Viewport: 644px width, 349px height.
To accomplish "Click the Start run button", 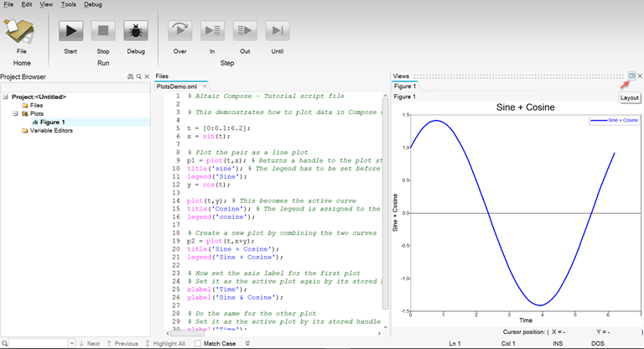I will click(70, 31).
